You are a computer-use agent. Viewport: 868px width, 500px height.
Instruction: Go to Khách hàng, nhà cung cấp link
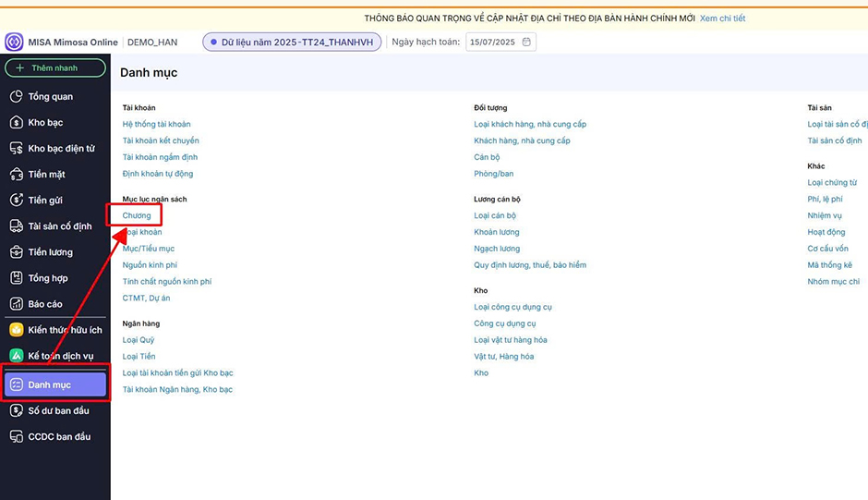522,140
